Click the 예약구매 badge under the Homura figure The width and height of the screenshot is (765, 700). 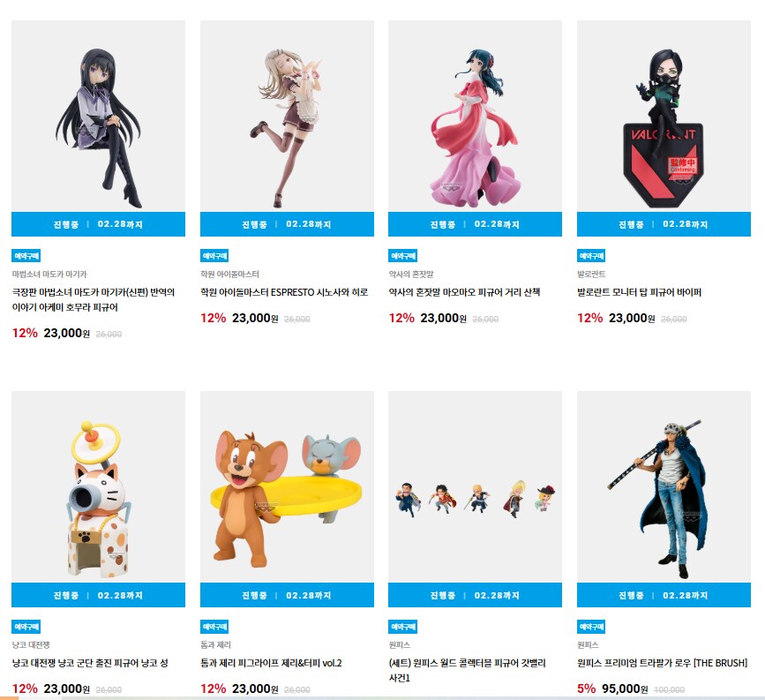click(x=26, y=256)
